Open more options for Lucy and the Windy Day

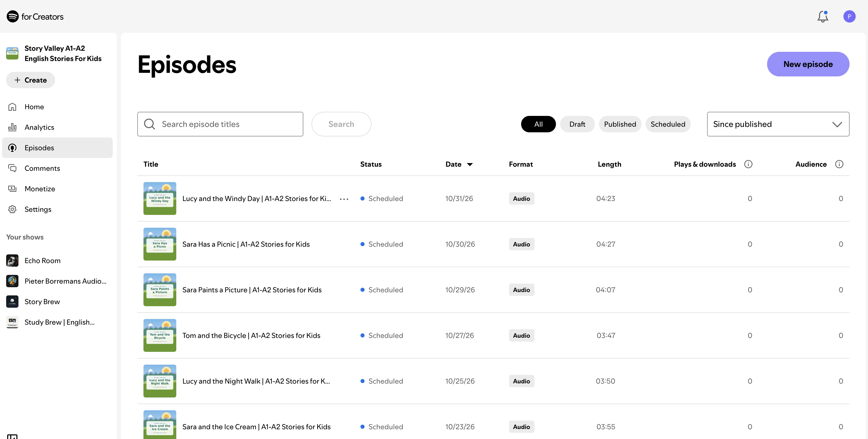[344, 199]
